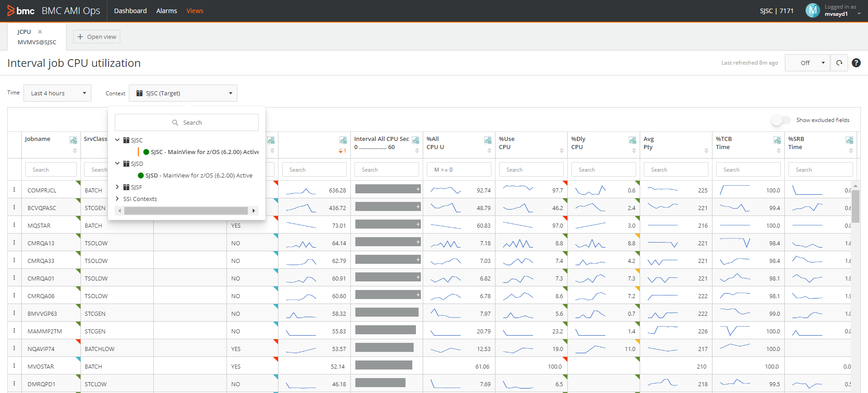Sort by the Avg Pty column arrows
This screenshot has height=393, width=868.
[x=706, y=151]
